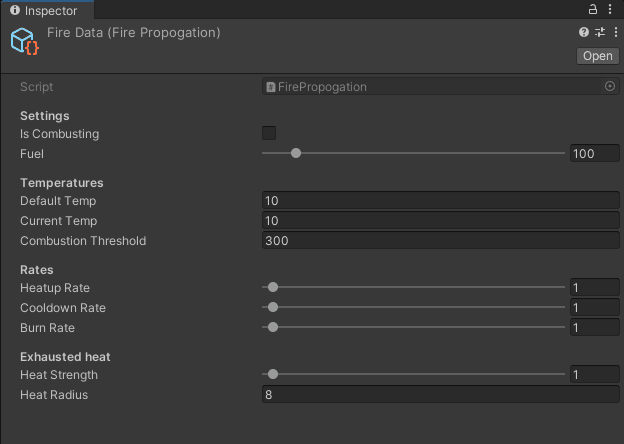Screen dimensions: 624x444
Task: Click the Cooldown Rate slider handle
Action: tap(273, 307)
